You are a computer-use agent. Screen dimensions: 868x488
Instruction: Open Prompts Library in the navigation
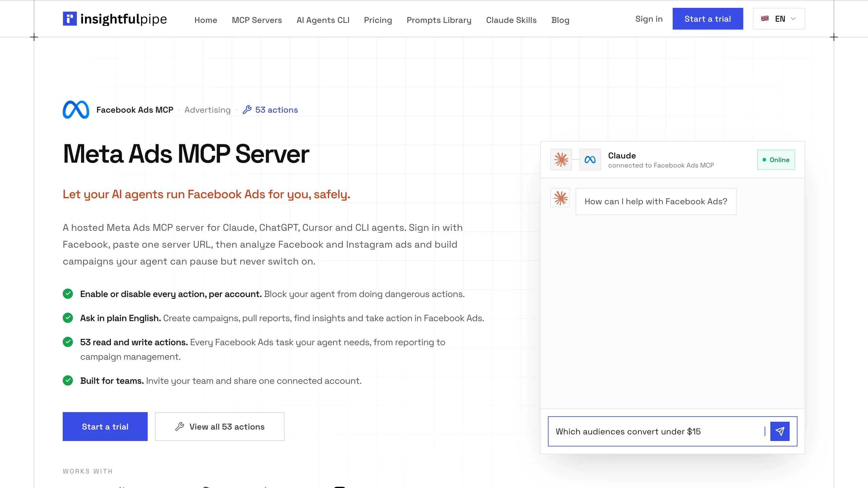tap(439, 20)
